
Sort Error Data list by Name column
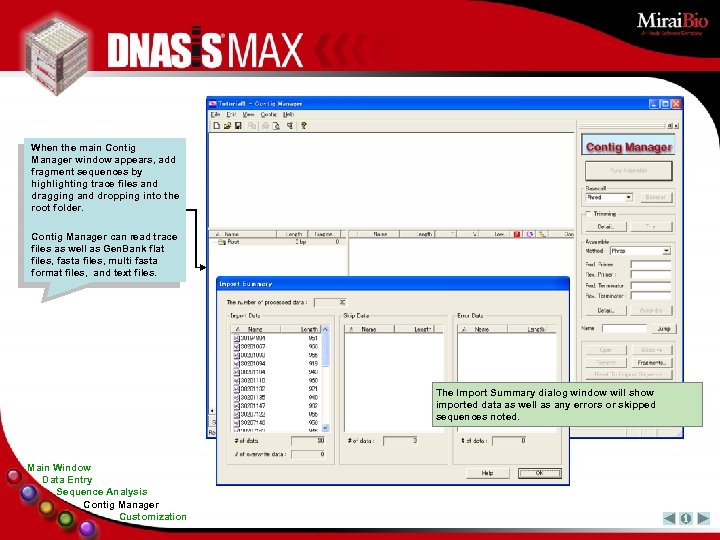[482, 329]
